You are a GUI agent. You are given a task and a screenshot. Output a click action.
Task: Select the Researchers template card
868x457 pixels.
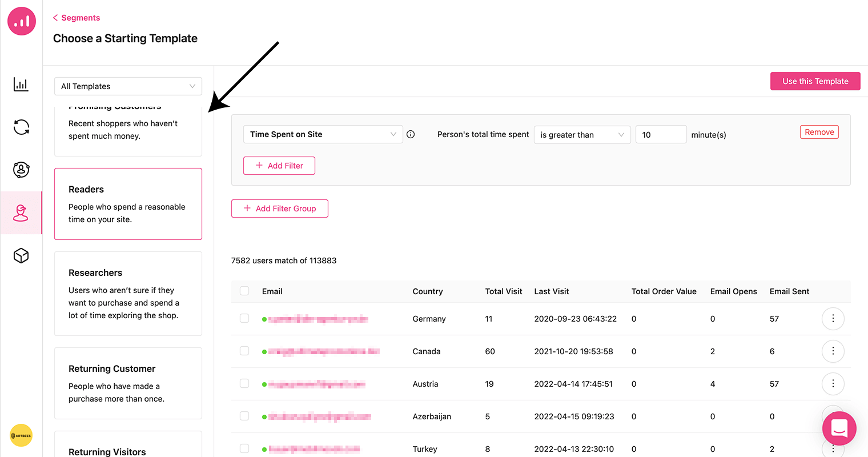point(128,294)
